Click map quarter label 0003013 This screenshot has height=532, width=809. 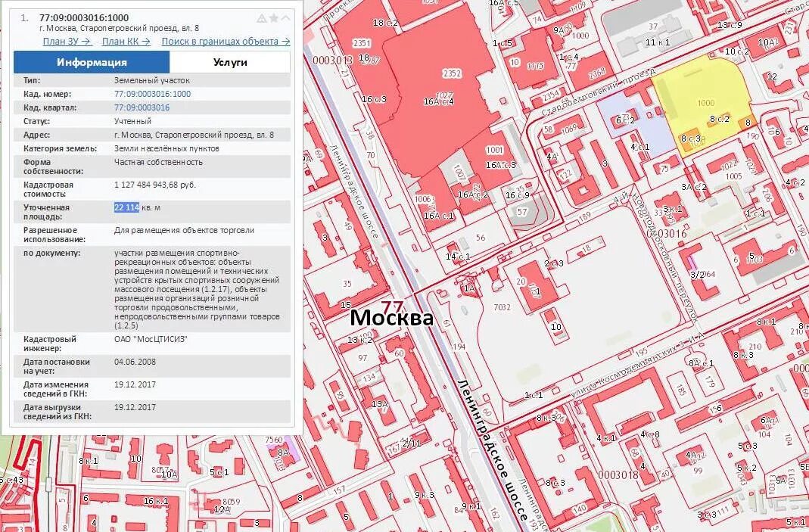click(332, 61)
